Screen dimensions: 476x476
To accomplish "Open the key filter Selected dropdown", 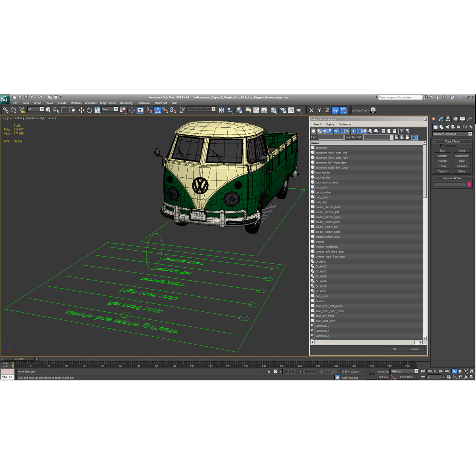I will coord(405,371).
